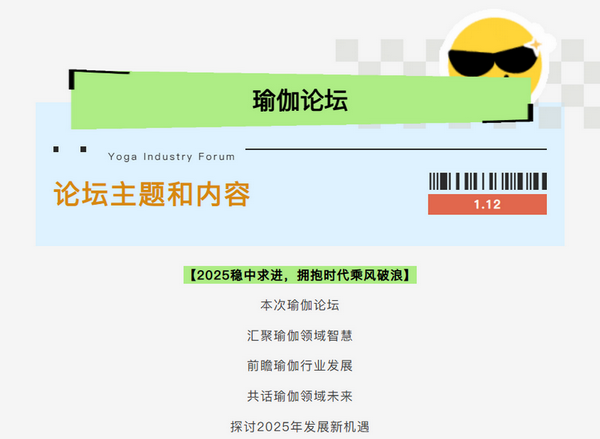
Task: Click the 汇聚瑜伽领域智慧 text line
Action: [x=300, y=335]
